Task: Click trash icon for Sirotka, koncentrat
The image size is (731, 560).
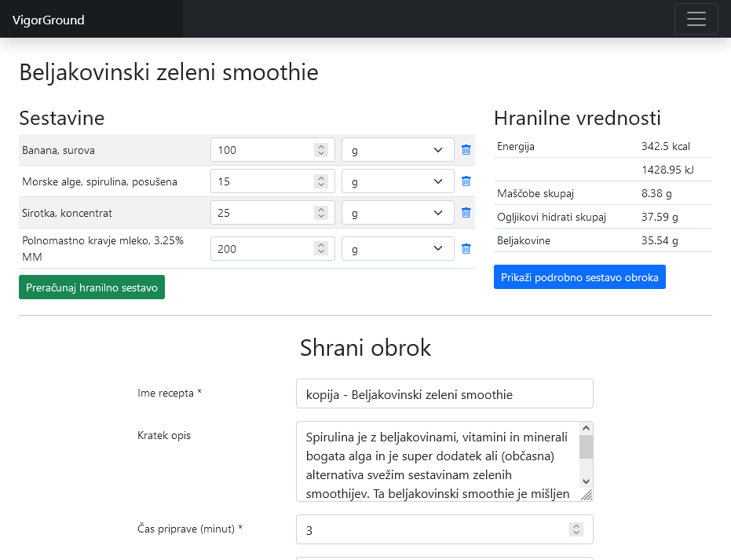Action: tap(466, 213)
